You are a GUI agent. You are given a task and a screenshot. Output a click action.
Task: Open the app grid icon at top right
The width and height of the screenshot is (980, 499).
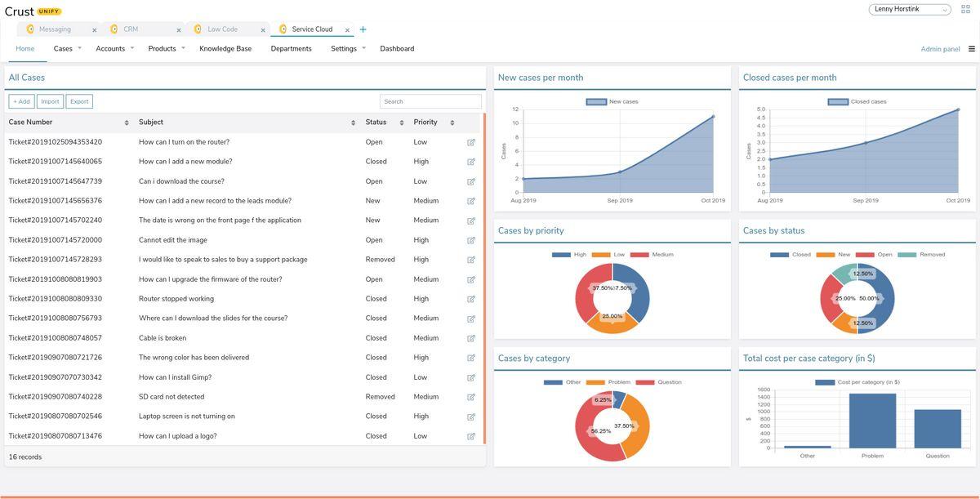pos(965,9)
